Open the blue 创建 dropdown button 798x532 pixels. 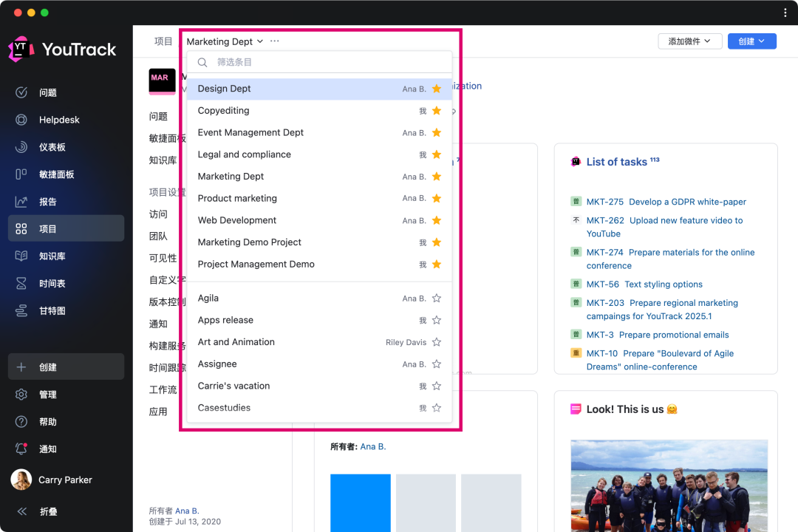click(751, 41)
